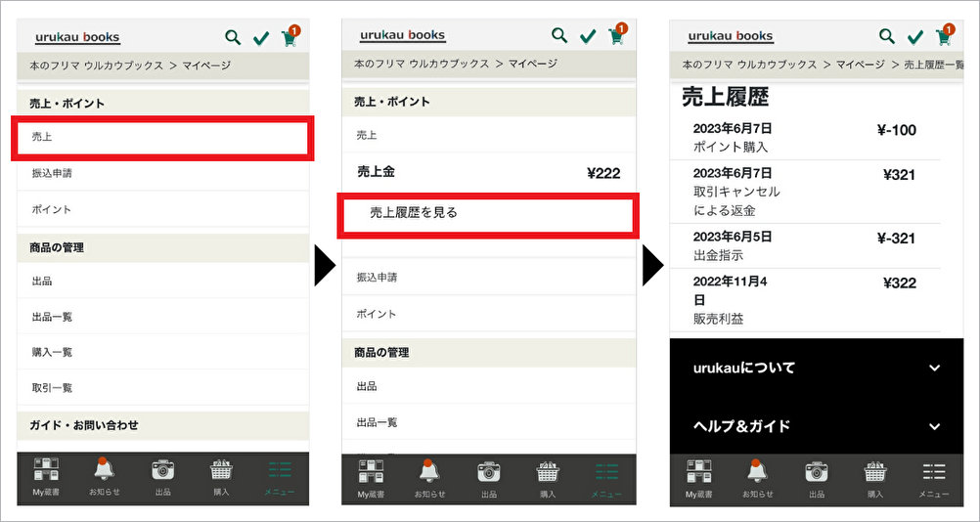980x522 pixels.
Task: Select 振込申請 in the middle screen
Action: pos(377,278)
